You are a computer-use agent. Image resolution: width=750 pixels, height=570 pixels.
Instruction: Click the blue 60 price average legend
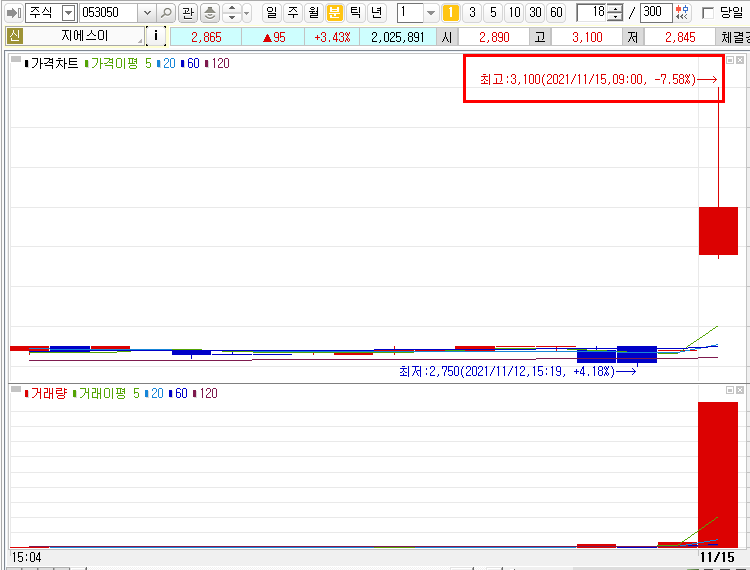pos(190,63)
